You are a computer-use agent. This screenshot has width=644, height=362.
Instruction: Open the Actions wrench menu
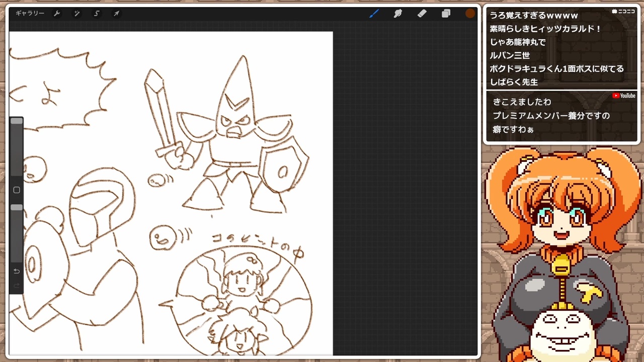pos(57,14)
